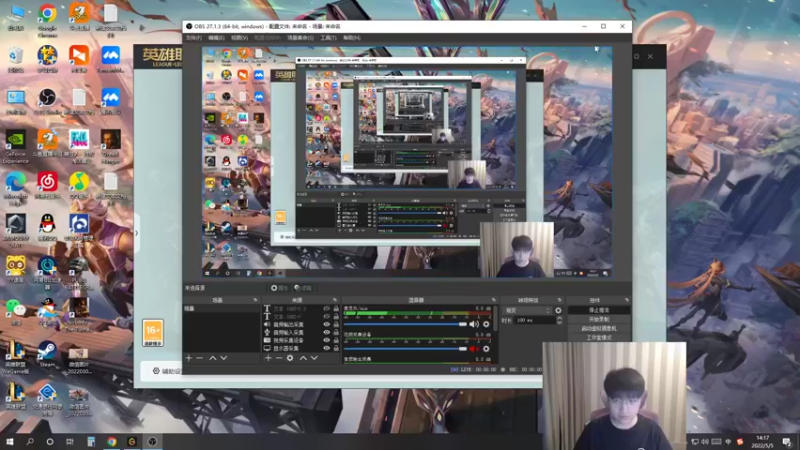Open scene transition properties gear
Screen dimensions: 800x450
coord(558,310)
